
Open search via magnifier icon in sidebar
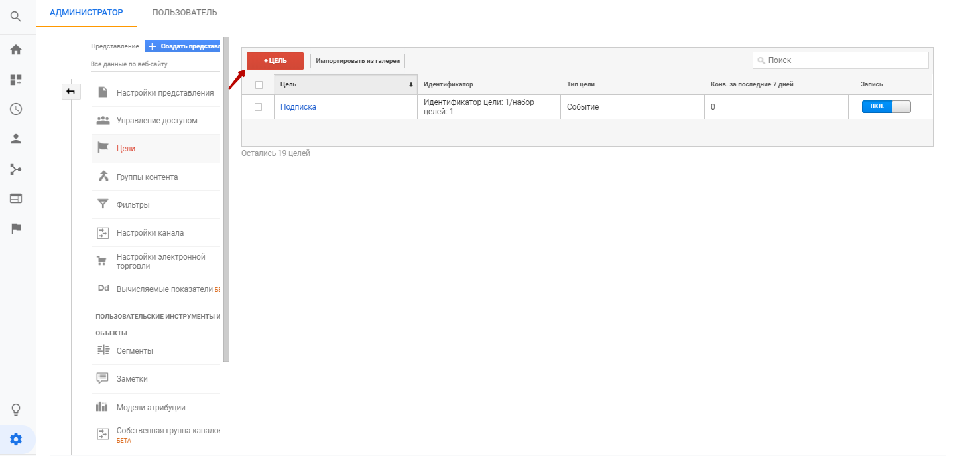pyautogui.click(x=16, y=17)
